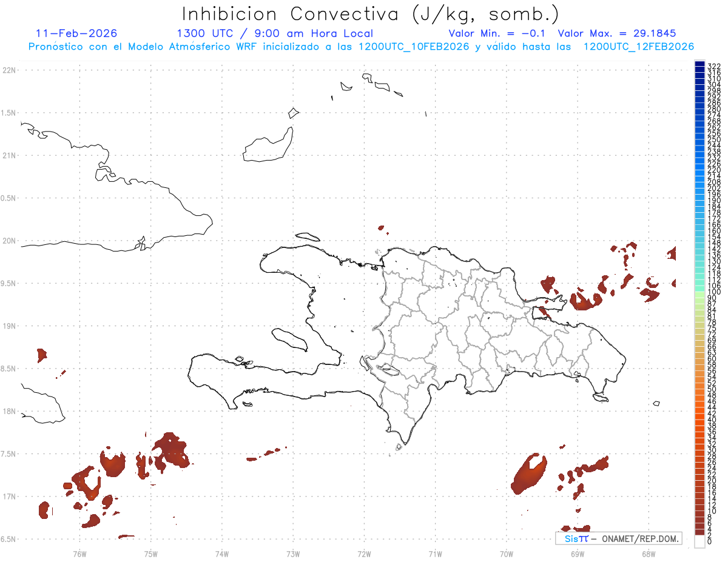
Task: Click the "69W" longitude label
Action: coord(578,554)
